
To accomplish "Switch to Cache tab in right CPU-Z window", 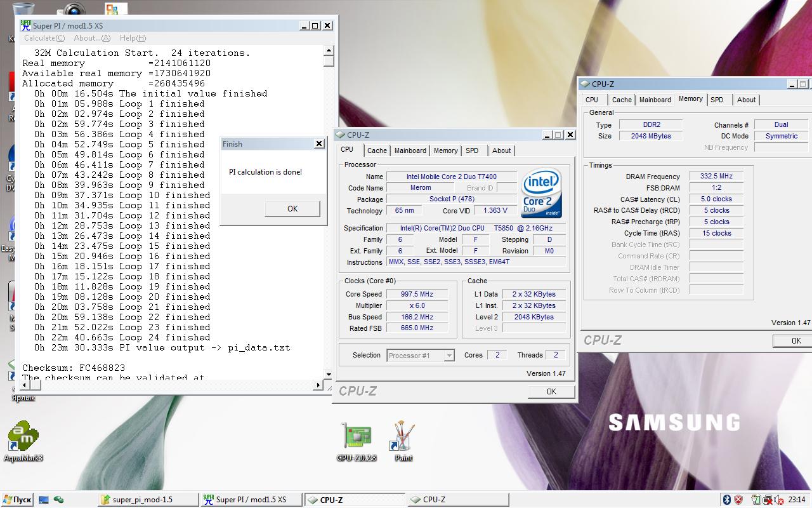I will pos(622,100).
